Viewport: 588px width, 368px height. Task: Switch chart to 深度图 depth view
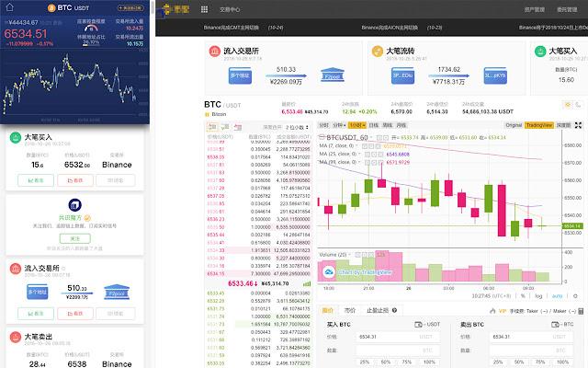(x=563, y=125)
